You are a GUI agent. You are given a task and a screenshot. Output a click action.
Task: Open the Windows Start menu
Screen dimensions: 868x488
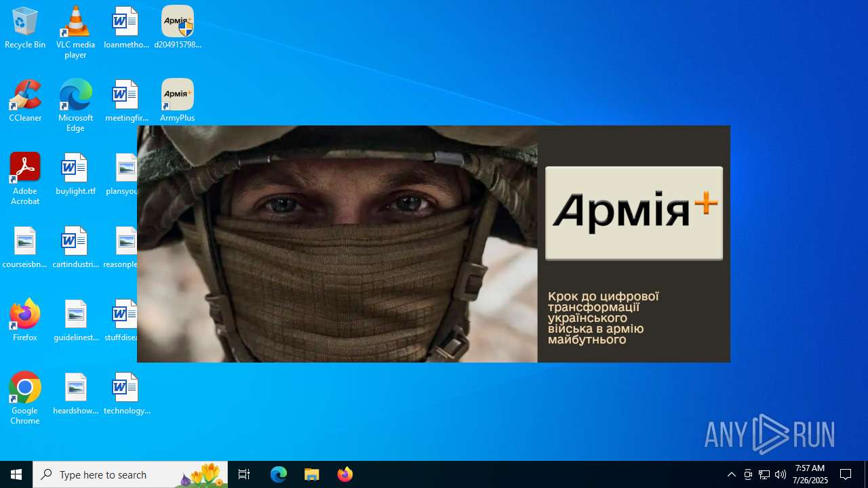16,474
